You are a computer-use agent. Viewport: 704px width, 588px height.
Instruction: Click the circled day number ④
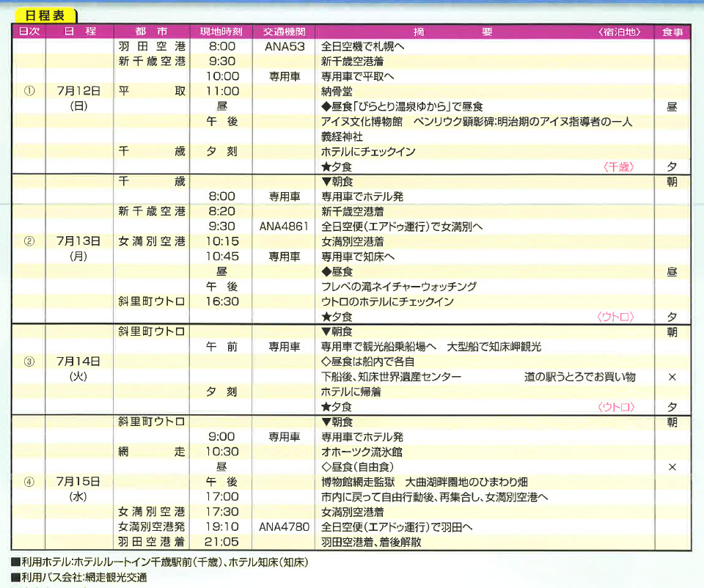click(29, 482)
